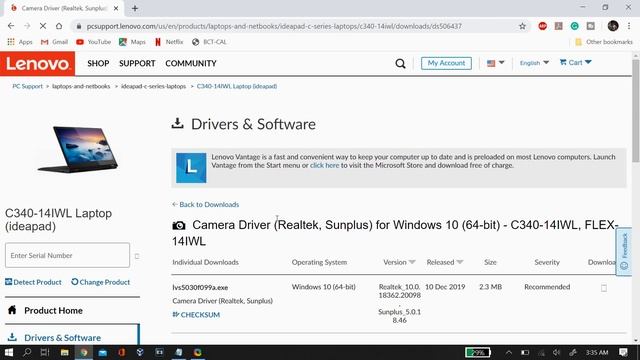Expand the country flag dropdown

[x=496, y=63]
